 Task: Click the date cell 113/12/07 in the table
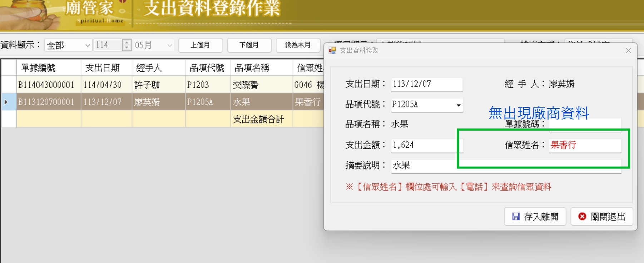(x=106, y=102)
